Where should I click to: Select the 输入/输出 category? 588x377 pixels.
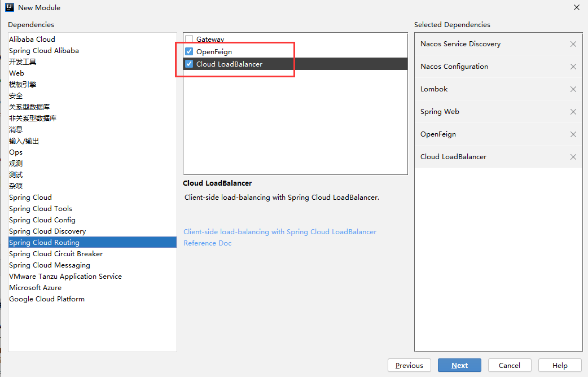[x=92, y=141]
